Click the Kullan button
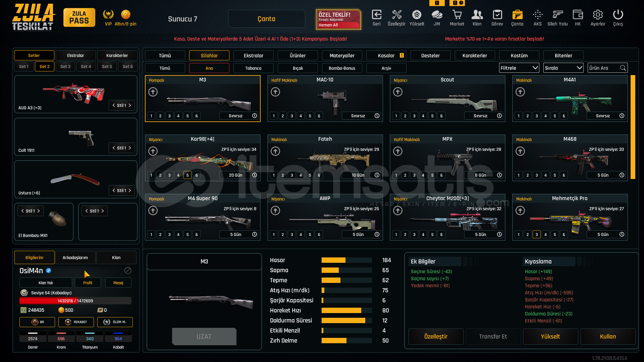Viewport: 644px width, 362px height. (x=608, y=337)
